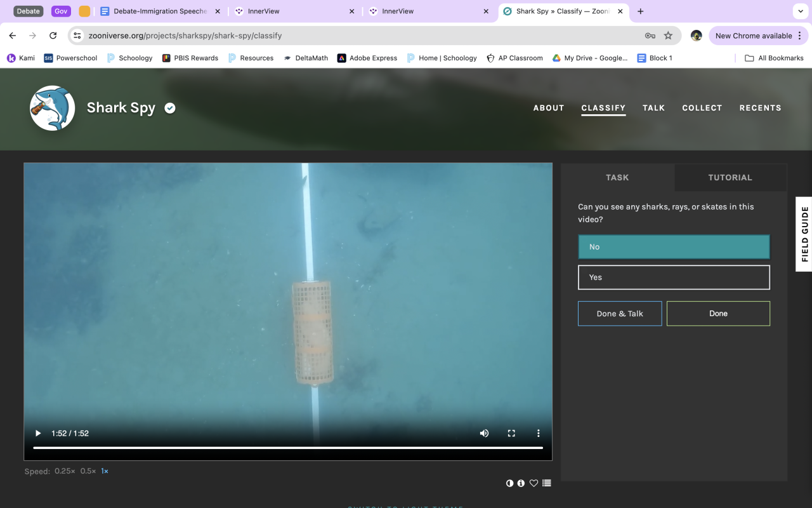Open the Chrome profile avatar

(696, 36)
